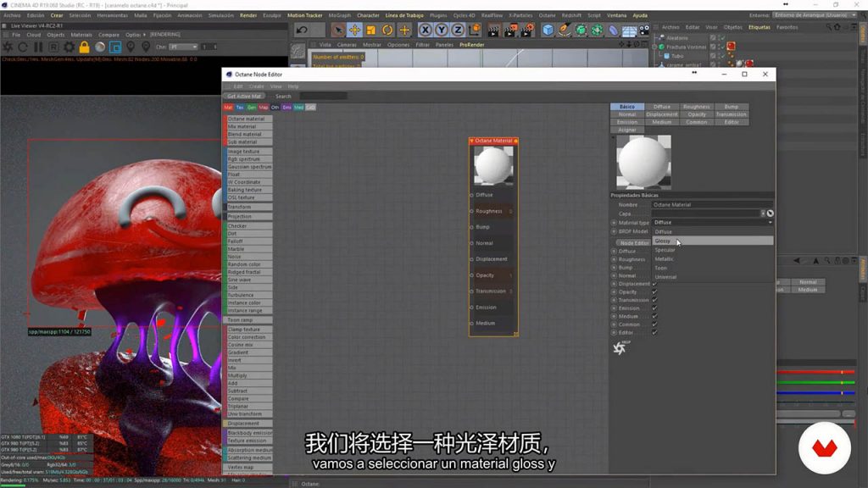Select the live selection cursor tool

(337, 30)
